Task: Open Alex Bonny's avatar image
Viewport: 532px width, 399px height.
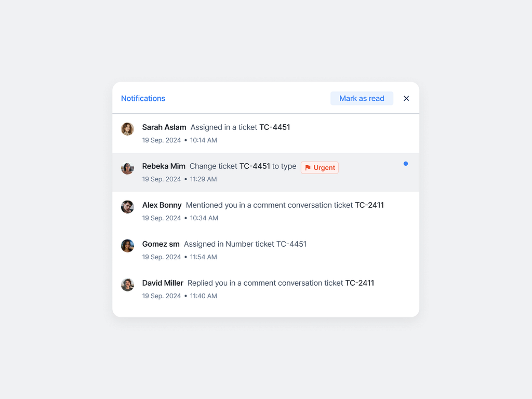Action: point(127,207)
